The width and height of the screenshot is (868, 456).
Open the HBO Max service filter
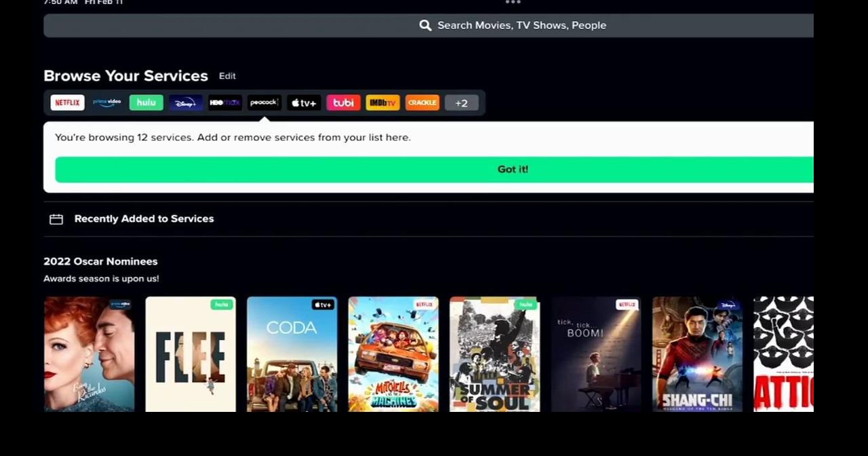pos(224,102)
